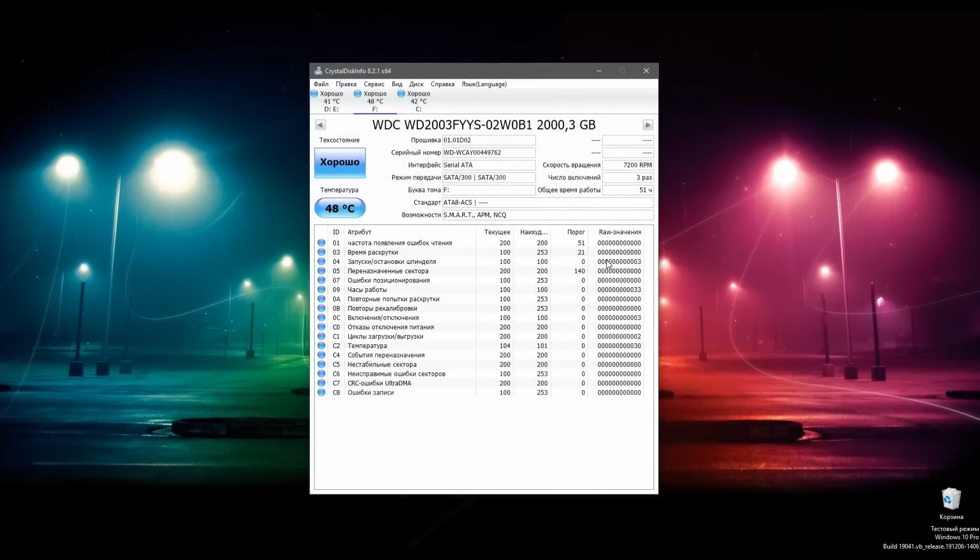Click status orb for attribute 04 row
The width and height of the screenshot is (980, 560).
tap(321, 262)
